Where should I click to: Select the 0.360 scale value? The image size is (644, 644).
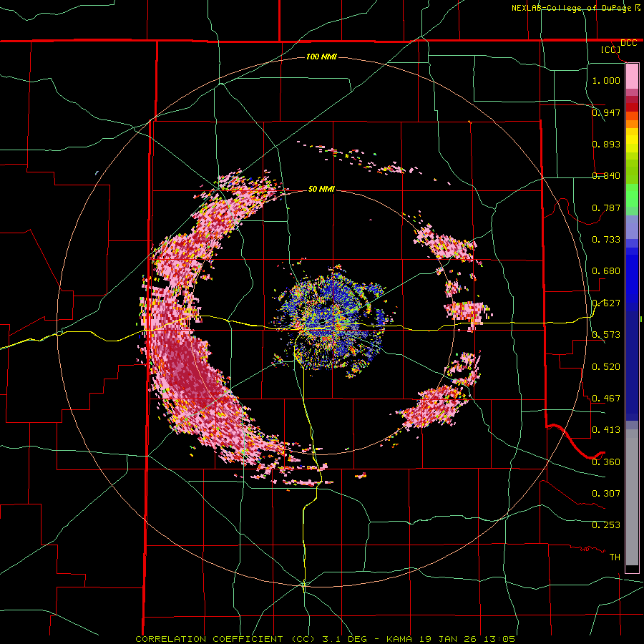606,462
